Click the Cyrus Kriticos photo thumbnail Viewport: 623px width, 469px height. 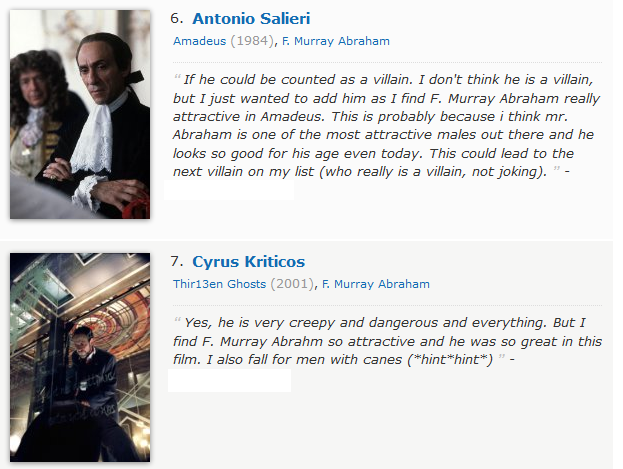click(80, 357)
